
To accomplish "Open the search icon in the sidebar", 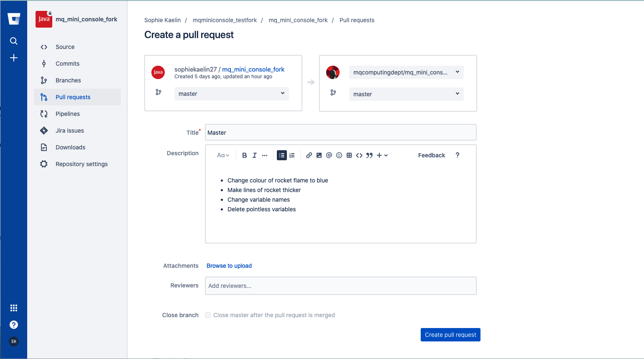I will [x=14, y=41].
